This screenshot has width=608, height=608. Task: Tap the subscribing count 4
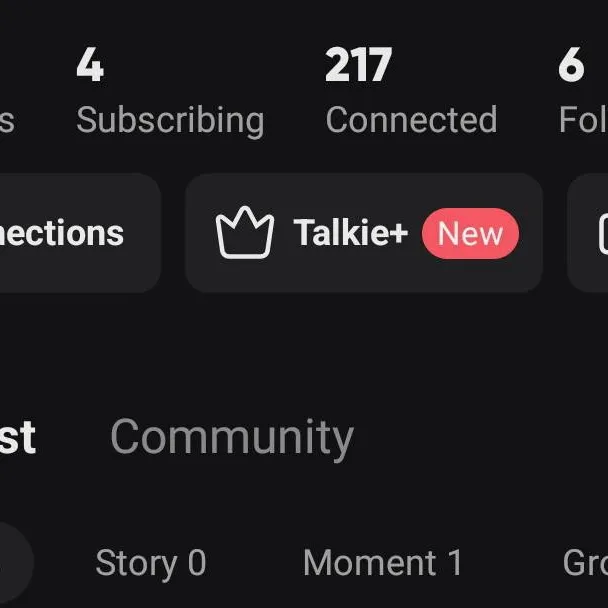(89, 66)
